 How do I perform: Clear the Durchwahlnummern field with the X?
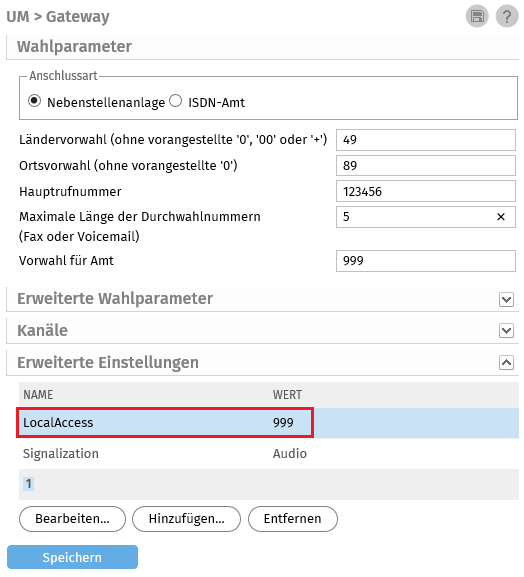tap(500, 217)
